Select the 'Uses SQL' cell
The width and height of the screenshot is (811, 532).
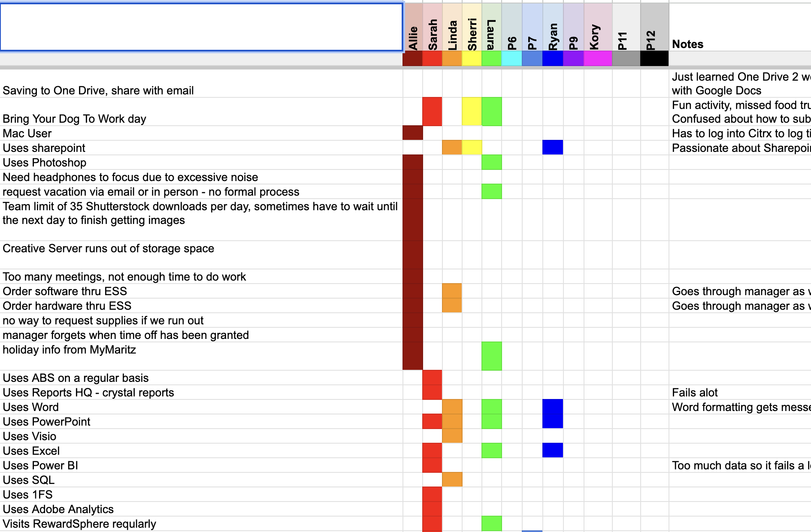(x=201, y=480)
